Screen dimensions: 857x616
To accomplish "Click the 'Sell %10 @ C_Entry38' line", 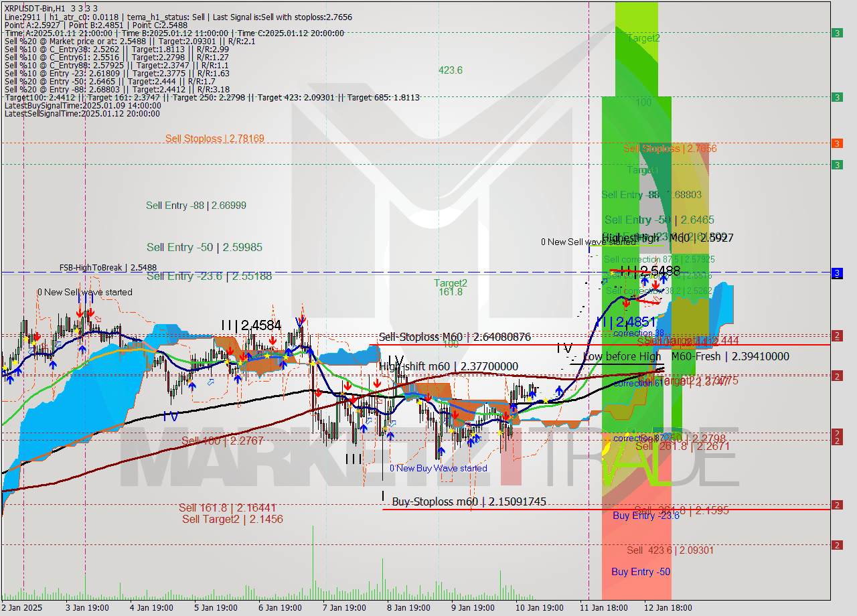I will tap(116, 49).
